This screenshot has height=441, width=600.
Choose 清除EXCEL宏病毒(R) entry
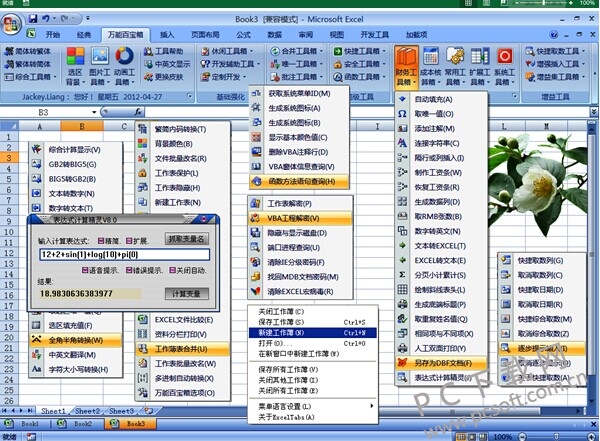tap(300, 291)
